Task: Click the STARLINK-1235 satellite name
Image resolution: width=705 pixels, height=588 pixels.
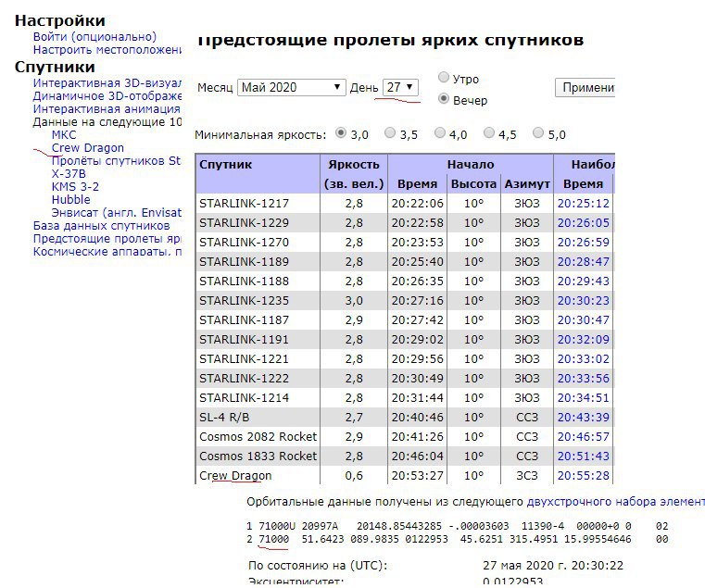Action: pyautogui.click(x=244, y=300)
